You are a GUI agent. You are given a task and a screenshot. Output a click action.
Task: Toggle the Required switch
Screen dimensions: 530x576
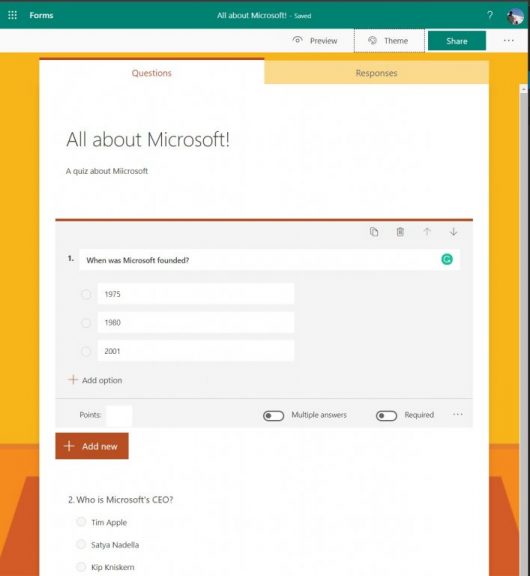[x=386, y=415]
